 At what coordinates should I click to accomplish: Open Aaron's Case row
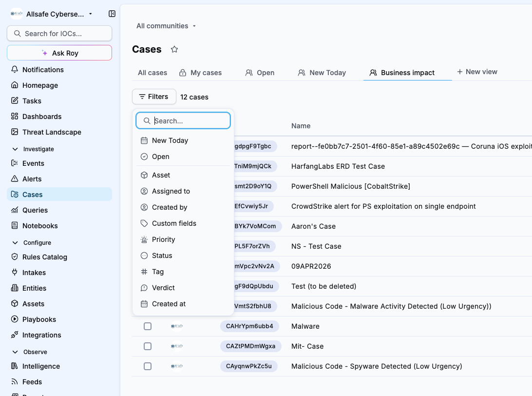point(314,226)
